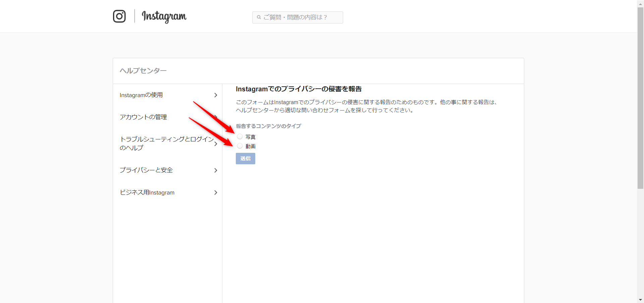
Task: Open the Instagramの使用 menu item
Action: (x=168, y=95)
